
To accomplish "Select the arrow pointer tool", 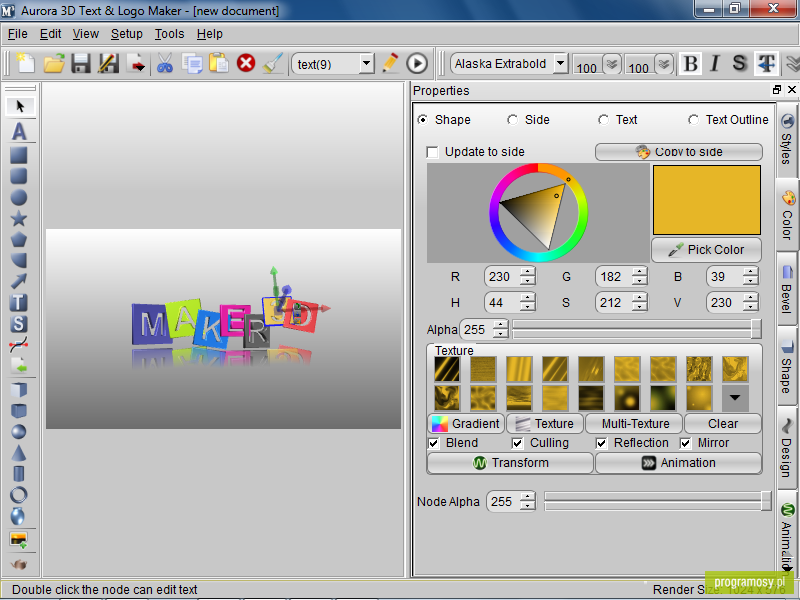I will [x=20, y=106].
